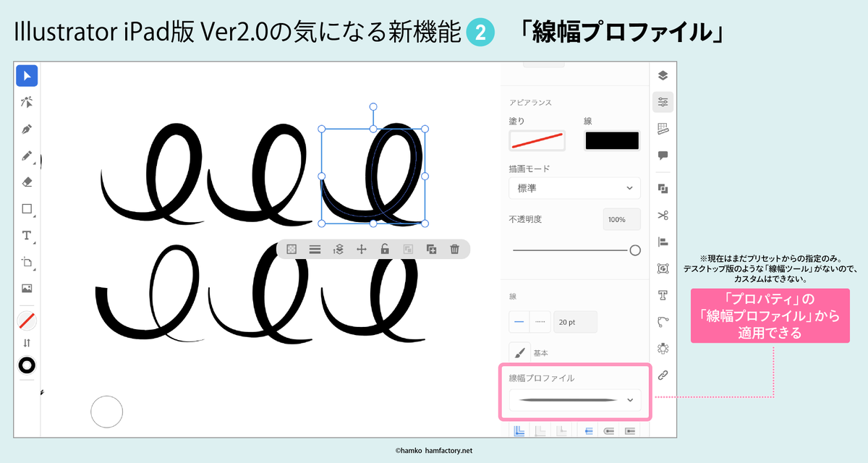Viewport: 868px width, 463px height.
Task: Choose the solid stroke line button
Action: coord(519,321)
